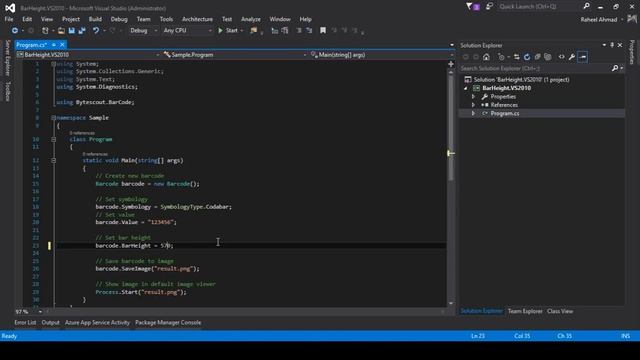Save the current file with Save icon

click(x=72, y=31)
